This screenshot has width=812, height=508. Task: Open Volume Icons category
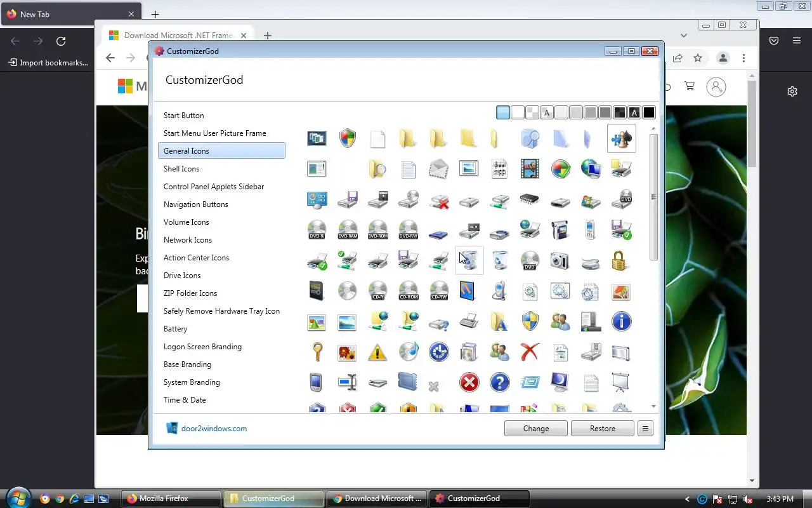point(221,222)
